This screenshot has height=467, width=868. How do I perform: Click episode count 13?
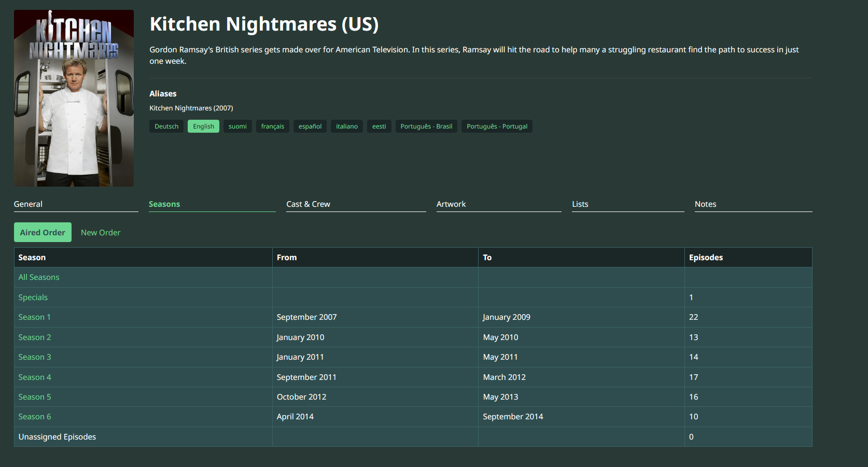coord(693,337)
